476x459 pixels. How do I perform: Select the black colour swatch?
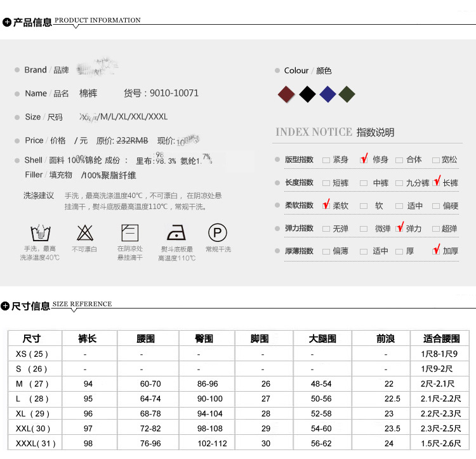(x=307, y=94)
